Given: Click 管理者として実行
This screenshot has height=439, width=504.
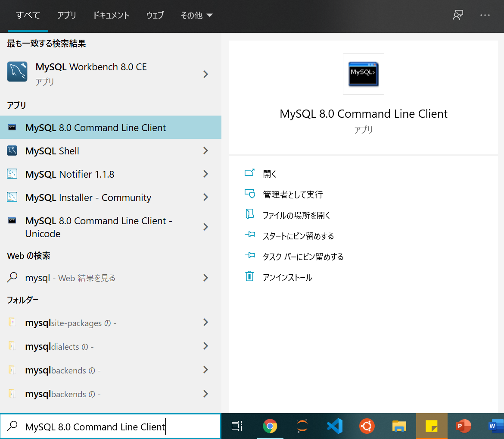Looking at the screenshot, I should [x=292, y=194].
